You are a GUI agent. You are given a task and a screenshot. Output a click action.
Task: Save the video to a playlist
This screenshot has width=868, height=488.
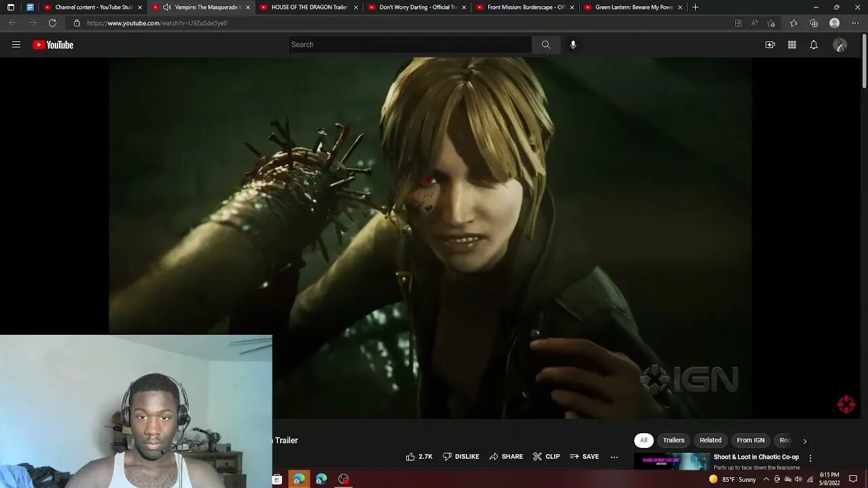click(x=584, y=457)
